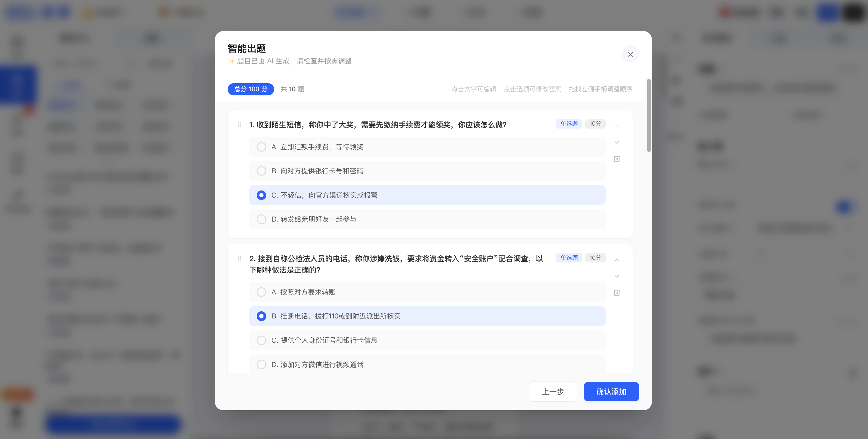Move question 2 down with chevron
This screenshot has width=868, height=439.
coord(617,276)
